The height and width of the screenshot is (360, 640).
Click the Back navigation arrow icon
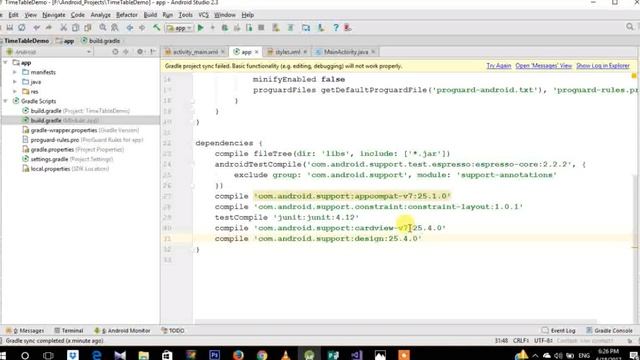coord(130,28)
